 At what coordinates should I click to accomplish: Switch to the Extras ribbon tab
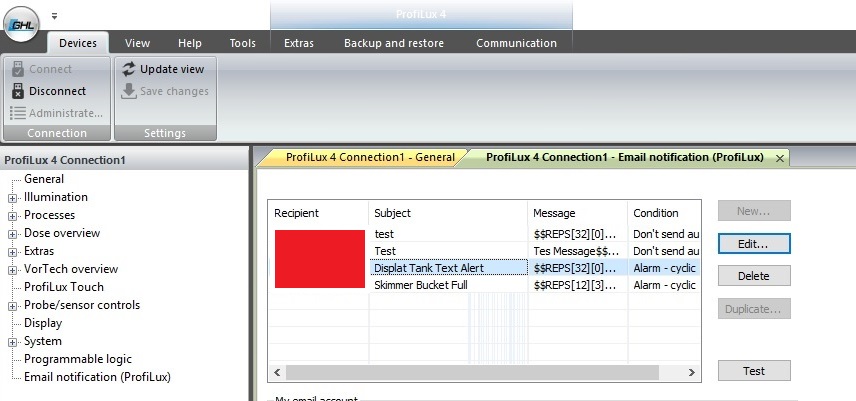[x=299, y=43]
